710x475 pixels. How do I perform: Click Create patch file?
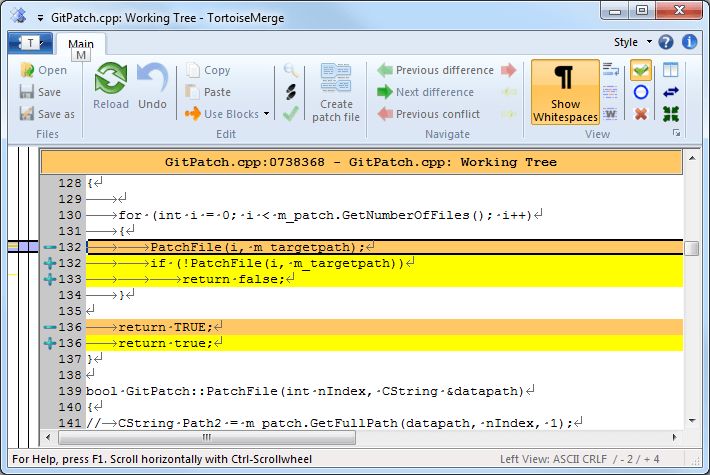coord(336,93)
